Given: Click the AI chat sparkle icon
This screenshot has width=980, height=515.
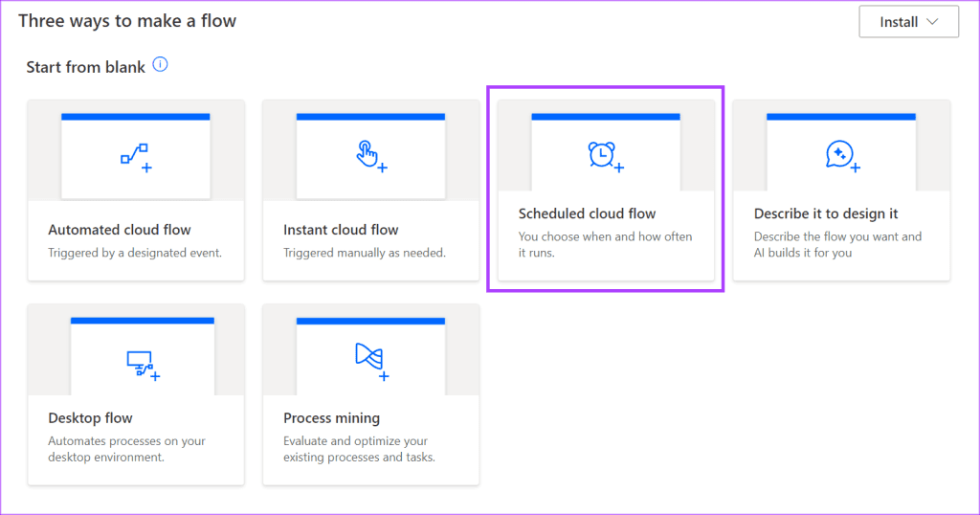Looking at the screenshot, I should click(x=840, y=155).
